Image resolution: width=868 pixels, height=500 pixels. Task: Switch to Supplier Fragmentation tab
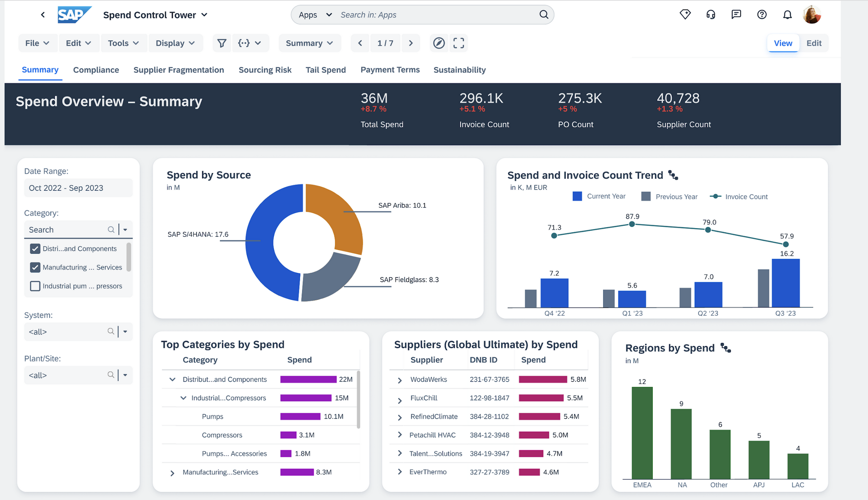point(179,70)
